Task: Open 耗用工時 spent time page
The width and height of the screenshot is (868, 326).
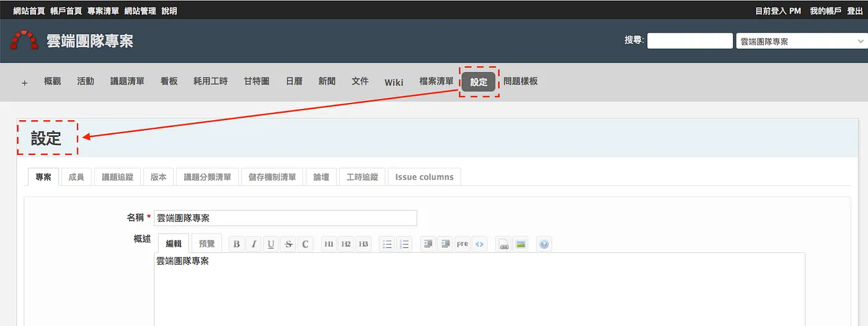Action: 211,81
